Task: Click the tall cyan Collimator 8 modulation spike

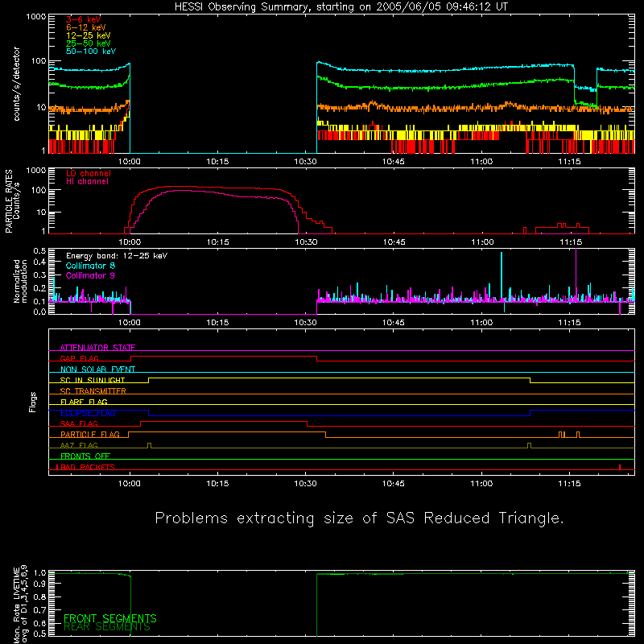Action: (502, 276)
